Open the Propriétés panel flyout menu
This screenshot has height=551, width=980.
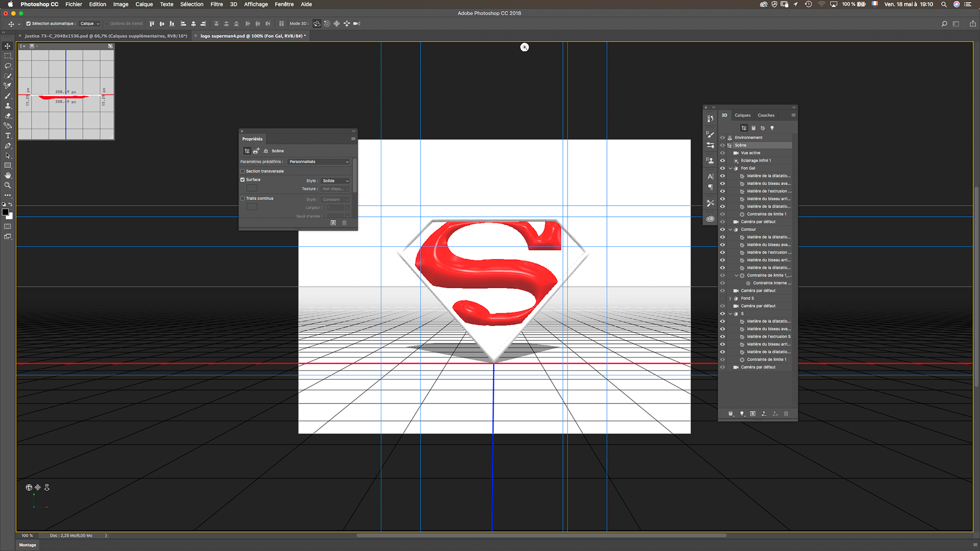click(x=353, y=139)
